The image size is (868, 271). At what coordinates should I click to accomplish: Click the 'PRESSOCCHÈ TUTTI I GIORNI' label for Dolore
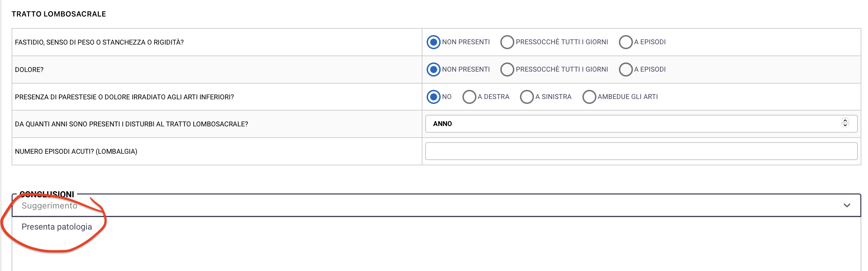pyautogui.click(x=562, y=70)
